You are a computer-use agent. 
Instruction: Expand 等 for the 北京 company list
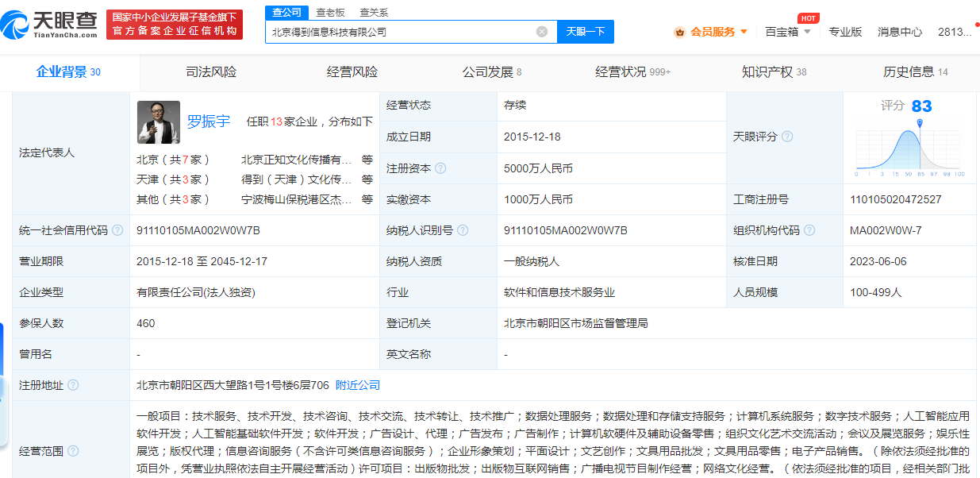(x=367, y=159)
